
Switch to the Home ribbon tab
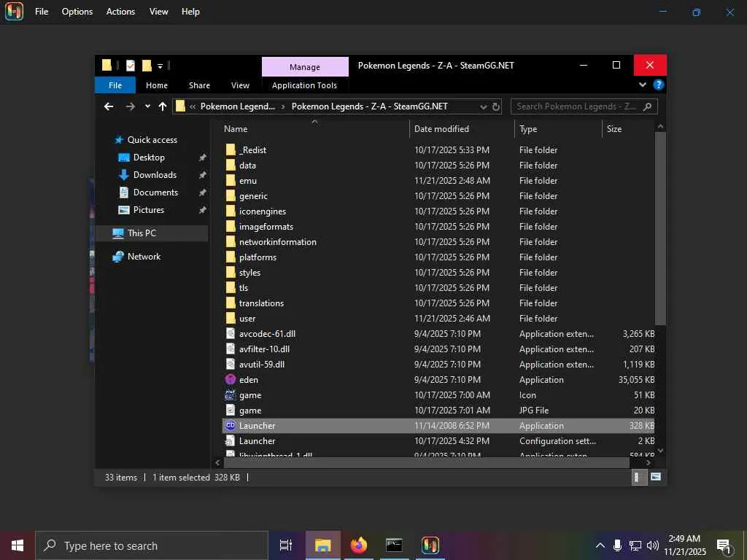click(x=157, y=85)
